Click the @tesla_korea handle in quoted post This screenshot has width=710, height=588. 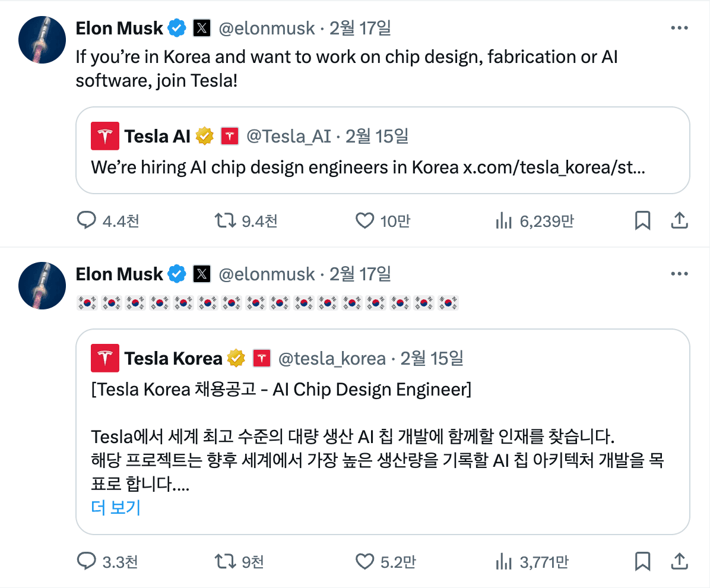click(x=332, y=359)
